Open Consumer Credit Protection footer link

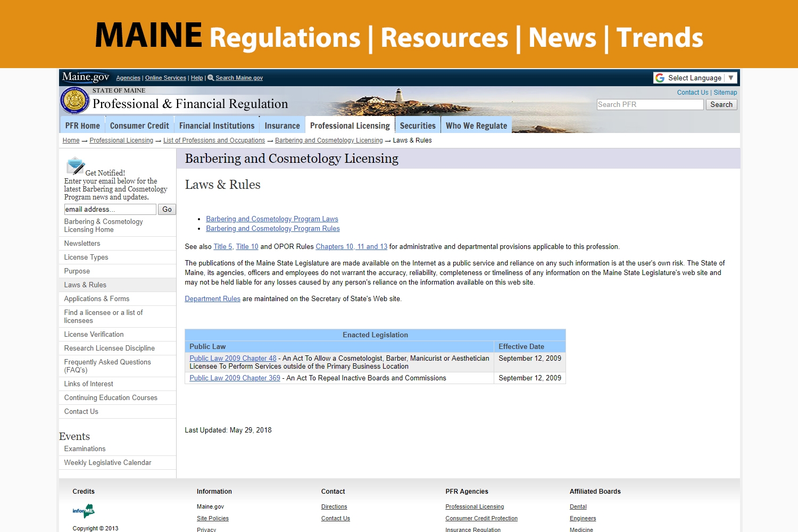tap(481, 518)
